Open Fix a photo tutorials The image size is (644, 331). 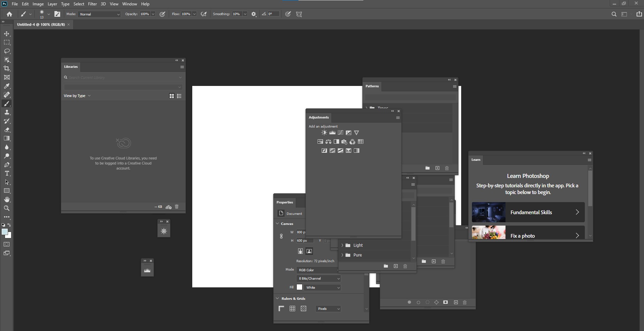(x=528, y=233)
